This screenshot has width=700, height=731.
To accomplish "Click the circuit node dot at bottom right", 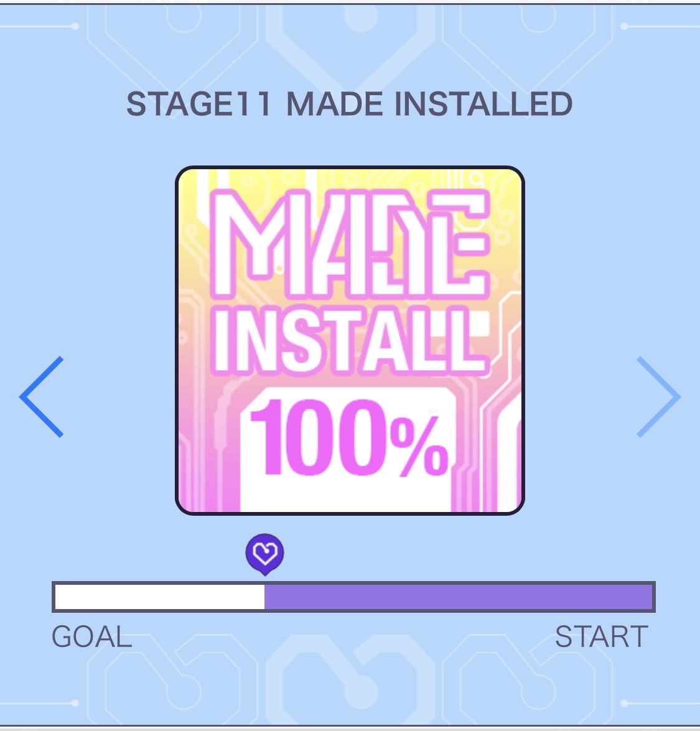I will point(625,703).
